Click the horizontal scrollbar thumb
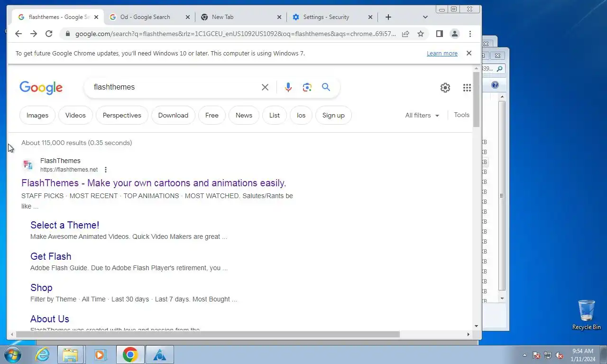This screenshot has width=607, height=364. (208, 334)
